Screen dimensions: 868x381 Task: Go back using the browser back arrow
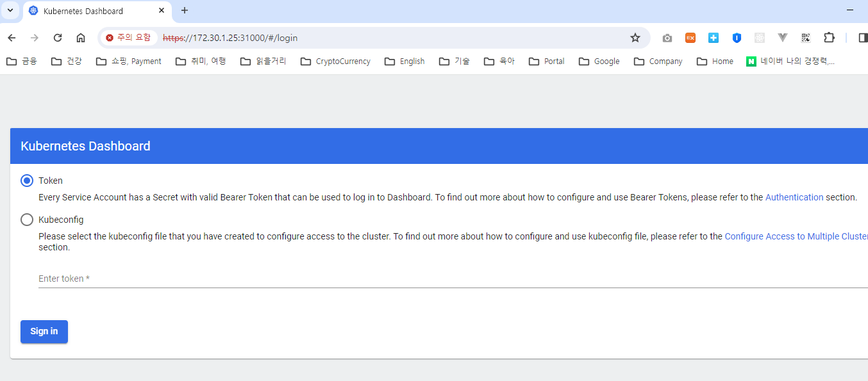pos(12,38)
